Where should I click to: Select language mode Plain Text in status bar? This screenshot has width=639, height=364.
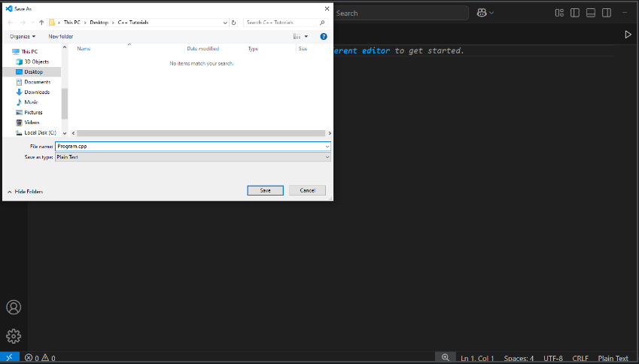(613, 358)
